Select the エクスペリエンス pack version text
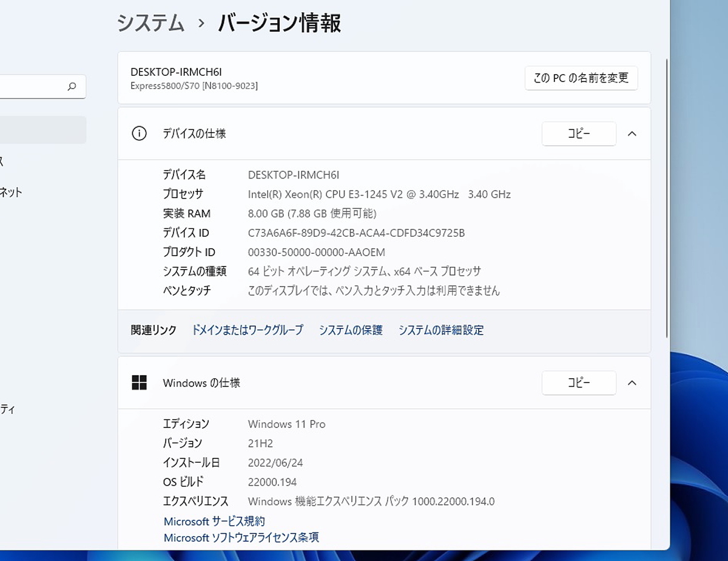This screenshot has height=561, width=728. tap(371, 501)
